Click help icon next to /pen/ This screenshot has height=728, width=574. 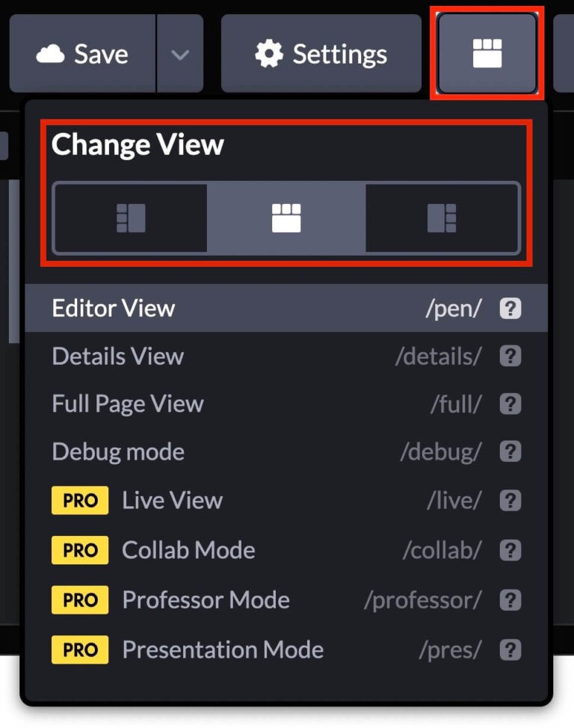tap(510, 308)
